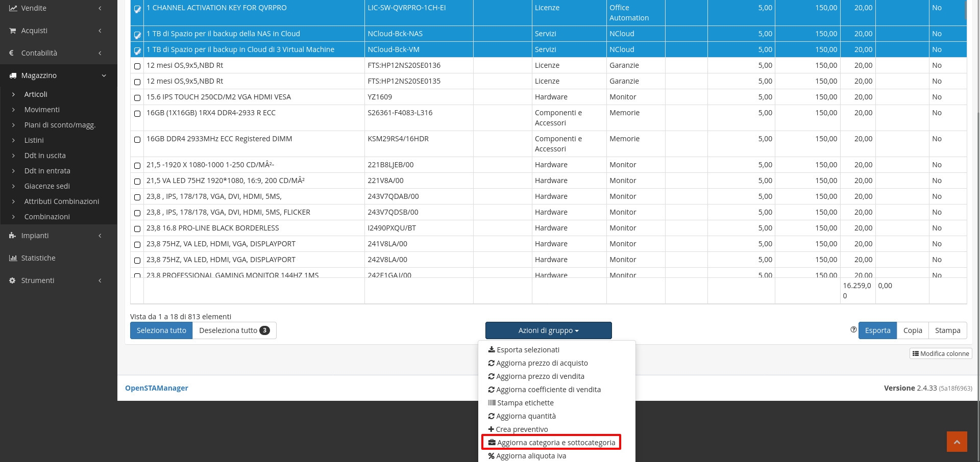Click the Acquisti shopping cart icon

coord(13,31)
